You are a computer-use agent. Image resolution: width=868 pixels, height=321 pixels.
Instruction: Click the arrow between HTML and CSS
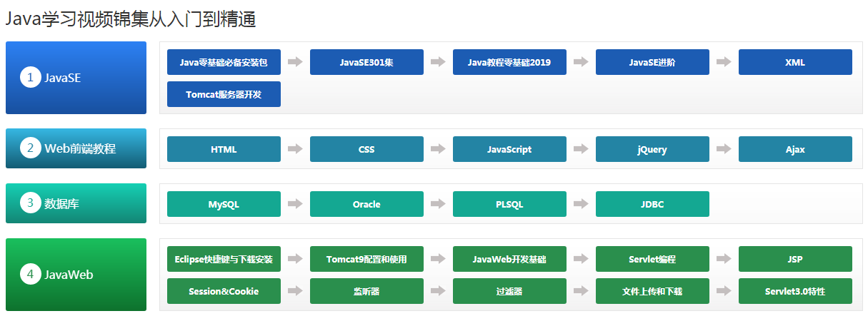(x=295, y=149)
